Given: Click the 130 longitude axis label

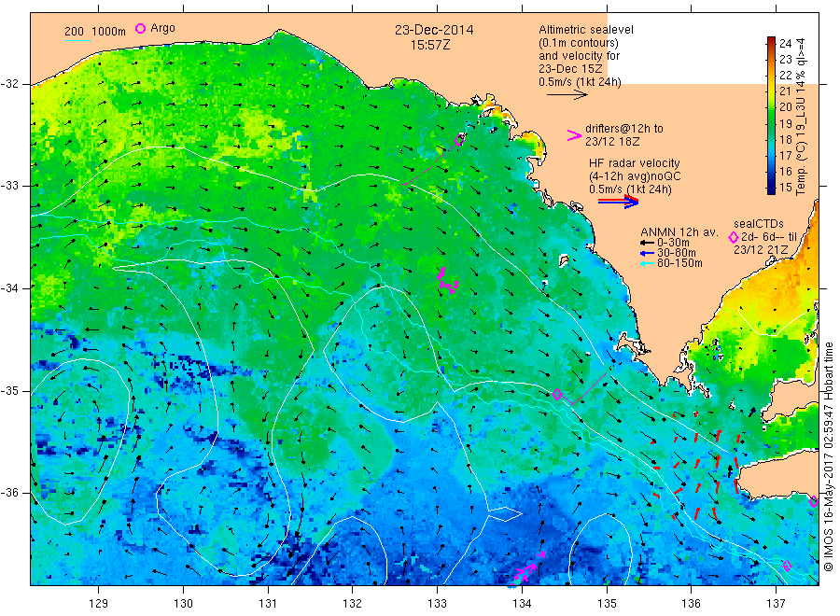Looking at the screenshot, I should pos(183,604).
